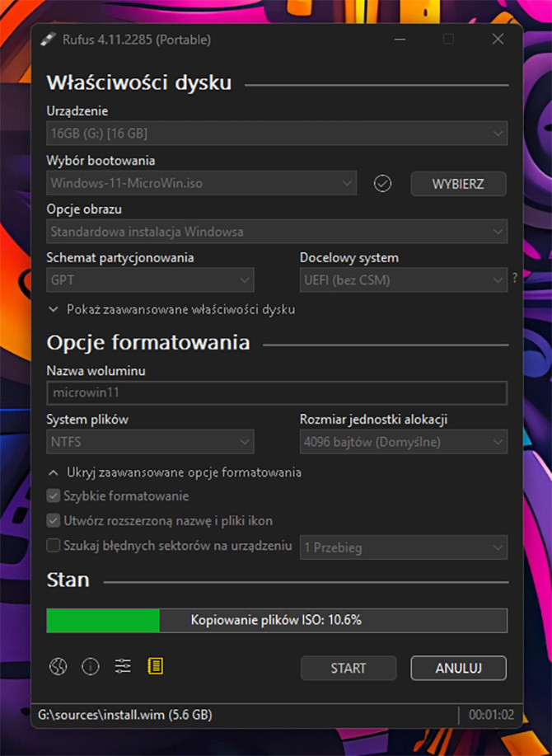Open the Urządzenie device dropdown
Viewport: 552px width, 756px height.
point(277,133)
